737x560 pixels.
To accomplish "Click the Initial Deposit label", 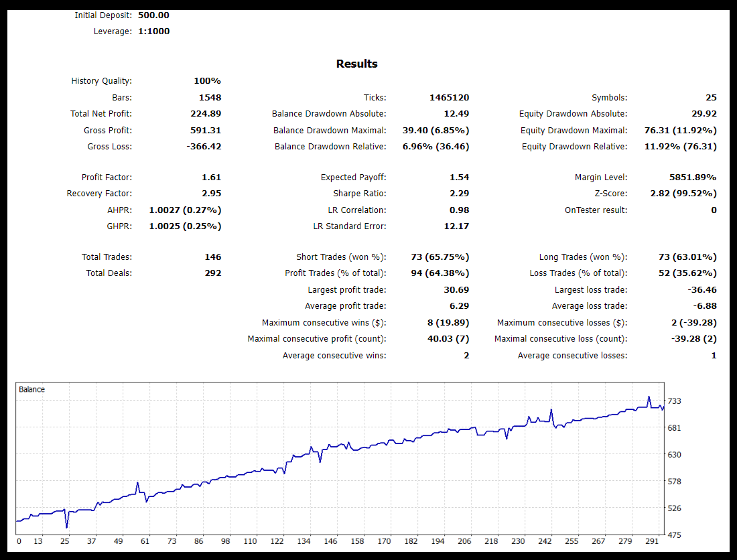I will 103,15.
